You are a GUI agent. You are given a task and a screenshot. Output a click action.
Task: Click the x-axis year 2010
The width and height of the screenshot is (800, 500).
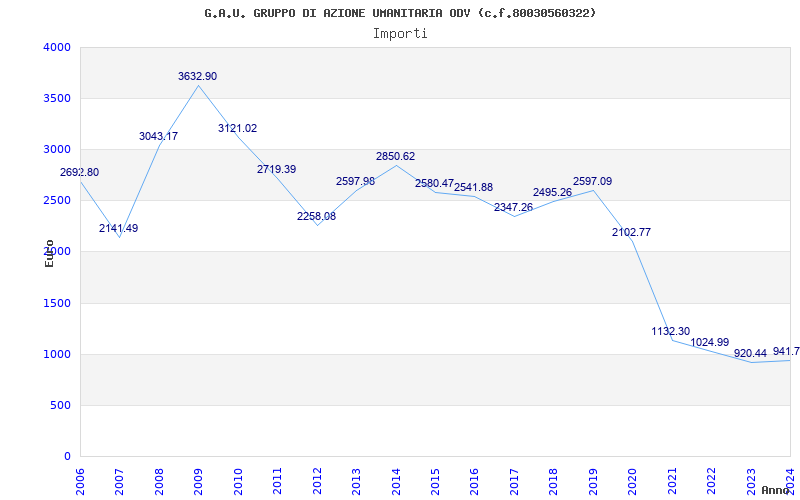(x=238, y=481)
